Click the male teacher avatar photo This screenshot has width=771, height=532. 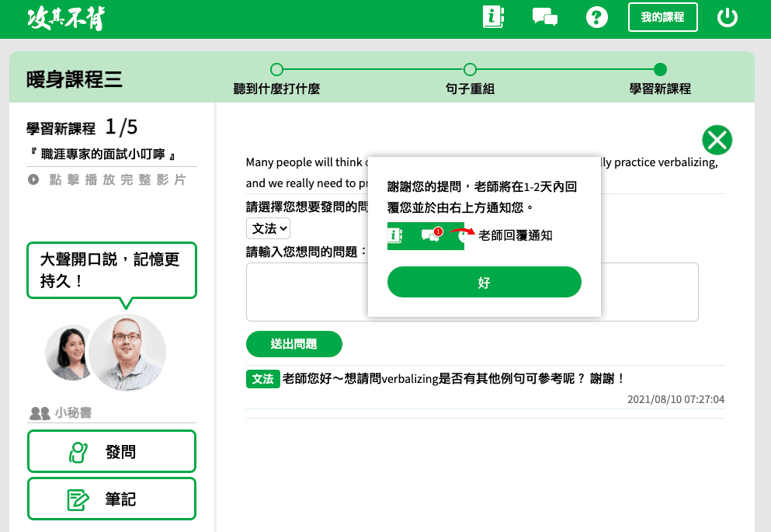click(127, 352)
